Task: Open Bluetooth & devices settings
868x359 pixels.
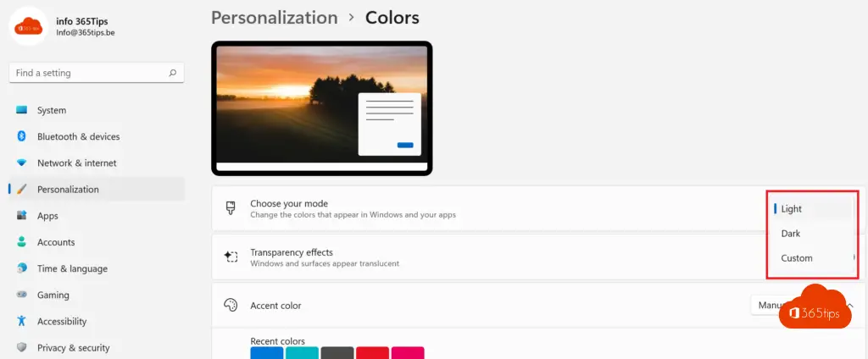Action: pyautogui.click(x=78, y=136)
